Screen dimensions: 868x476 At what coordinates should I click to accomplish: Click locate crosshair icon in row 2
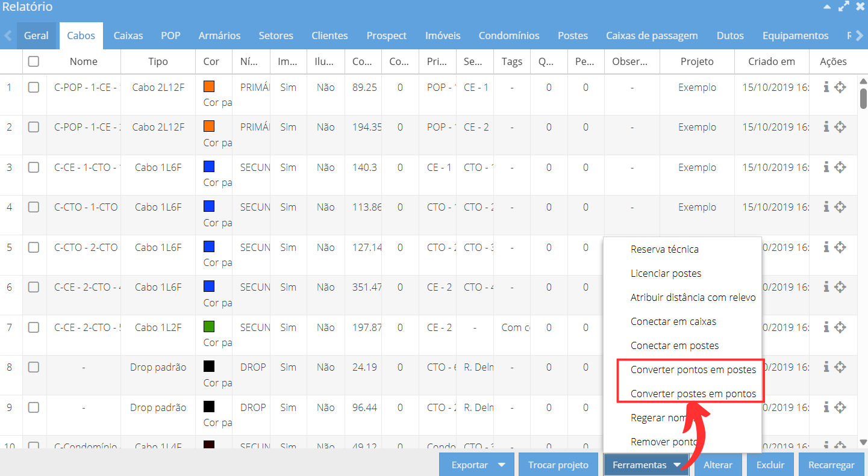[x=840, y=127]
